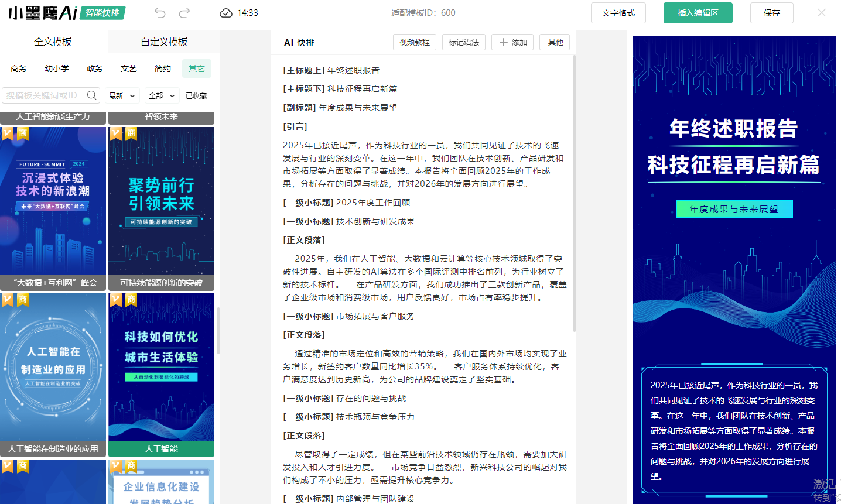Click the VIP badge on the 沉浸式体验 template
This screenshot has width=841, height=504.
click(7, 133)
